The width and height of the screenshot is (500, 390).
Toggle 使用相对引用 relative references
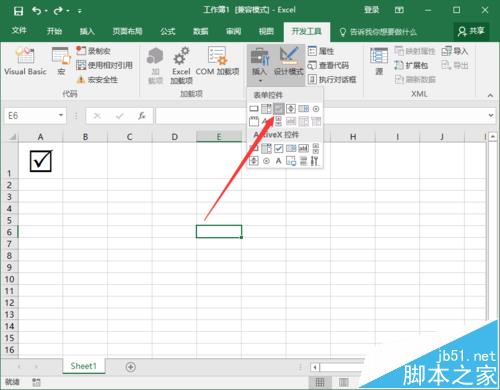coord(104,65)
